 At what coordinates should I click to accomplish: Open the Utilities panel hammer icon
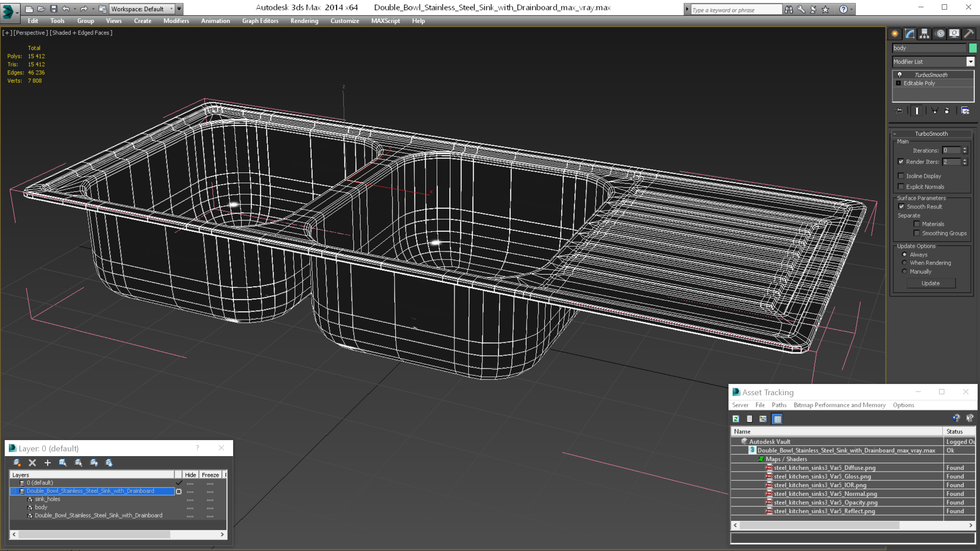[969, 34]
